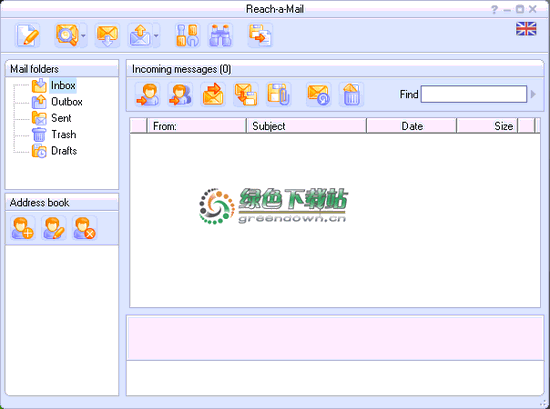Image resolution: width=550 pixels, height=409 pixels.
Task: Click the binoculars search icon
Action: click(x=220, y=35)
